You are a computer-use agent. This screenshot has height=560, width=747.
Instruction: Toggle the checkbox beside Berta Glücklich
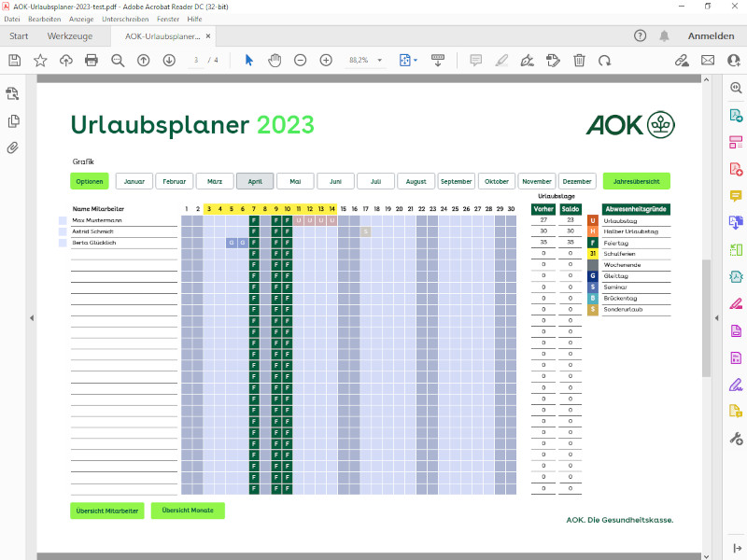click(x=63, y=243)
